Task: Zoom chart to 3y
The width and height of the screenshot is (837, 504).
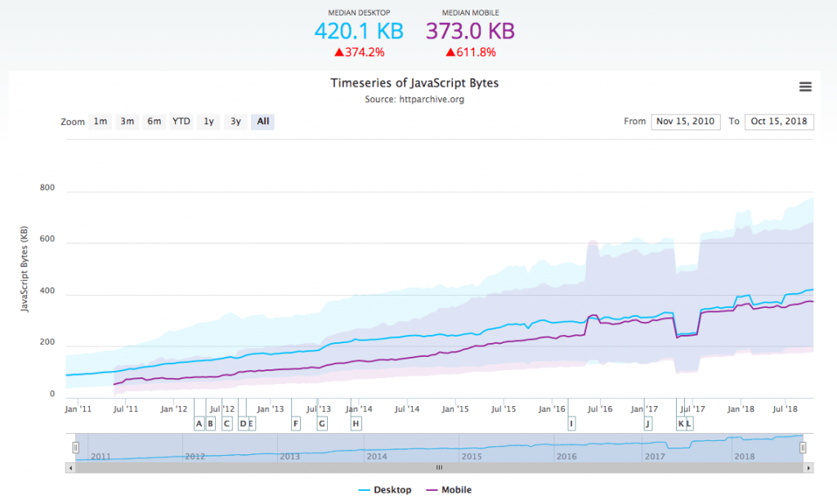Action: (x=235, y=122)
